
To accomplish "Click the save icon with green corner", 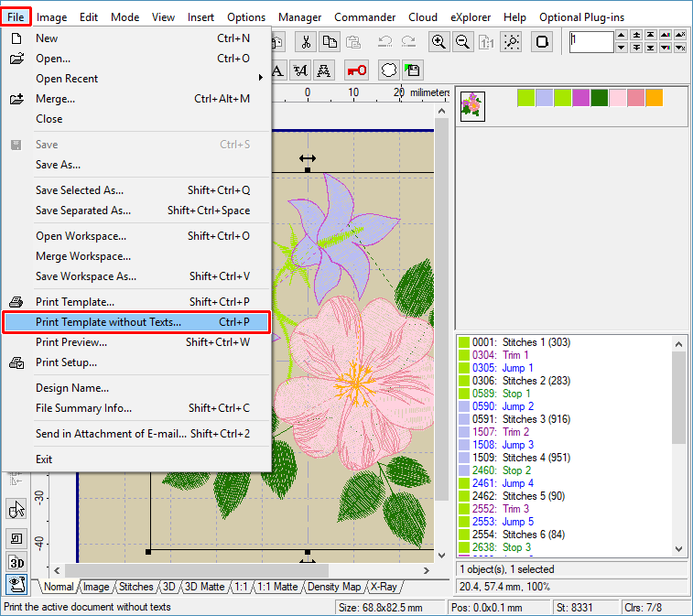I will click(413, 70).
